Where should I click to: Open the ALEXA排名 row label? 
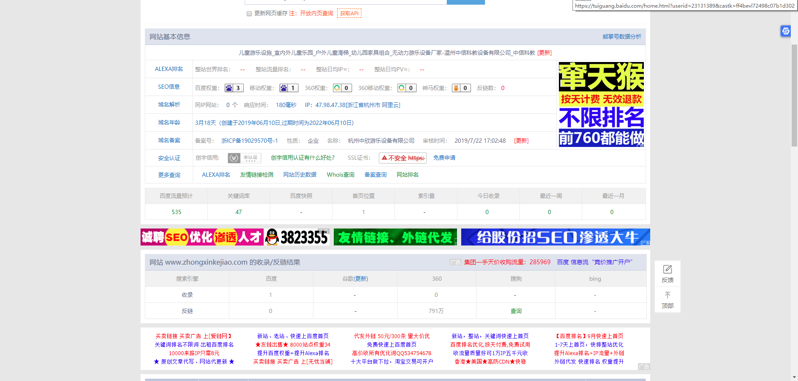(169, 69)
